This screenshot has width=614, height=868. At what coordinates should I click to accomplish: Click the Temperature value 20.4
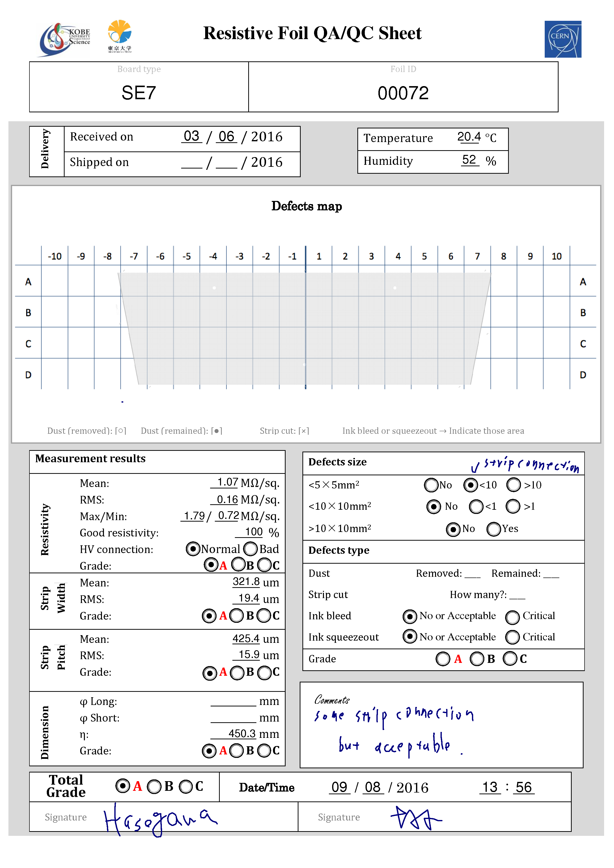tap(469, 137)
